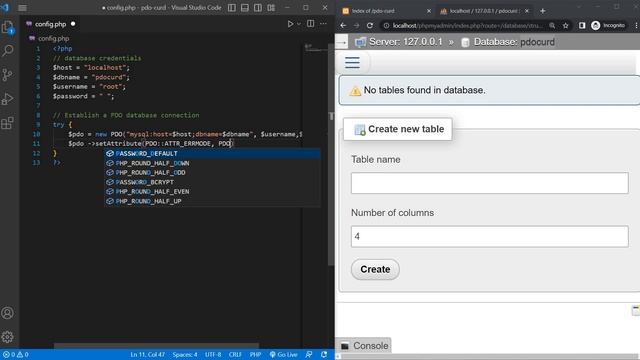
Task: Close the Index of /pdo-curd tab
Action: (429, 11)
